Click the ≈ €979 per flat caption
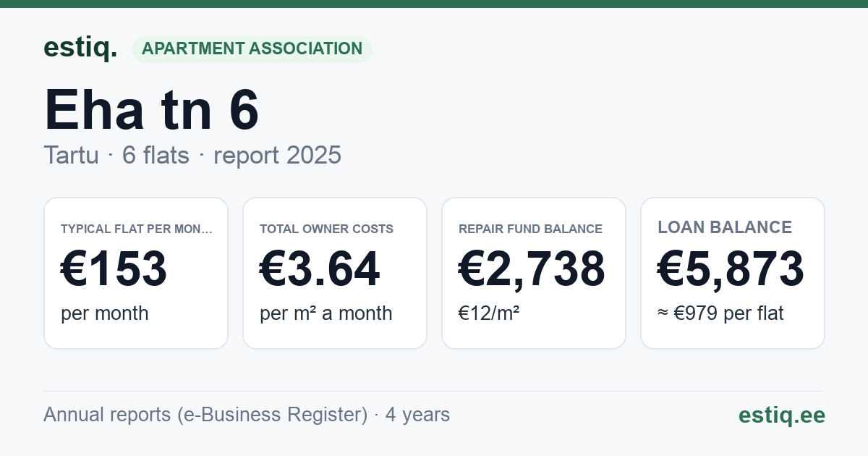 click(x=720, y=313)
